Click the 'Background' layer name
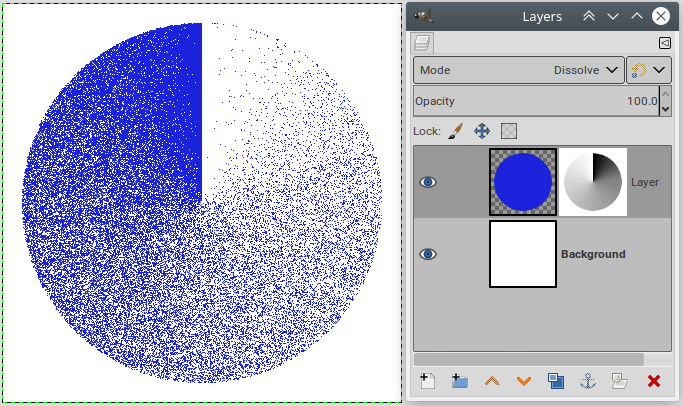The image size is (683, 406). coord(593,254)
